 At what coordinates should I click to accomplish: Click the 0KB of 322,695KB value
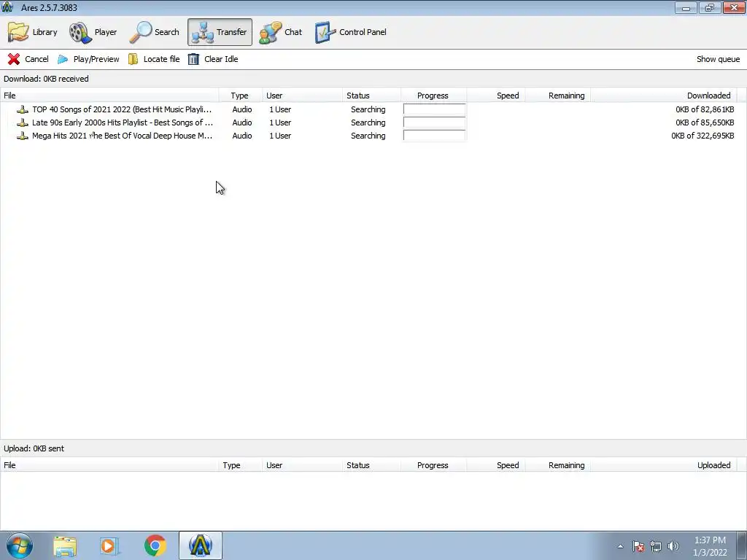(x=703, y=136)
